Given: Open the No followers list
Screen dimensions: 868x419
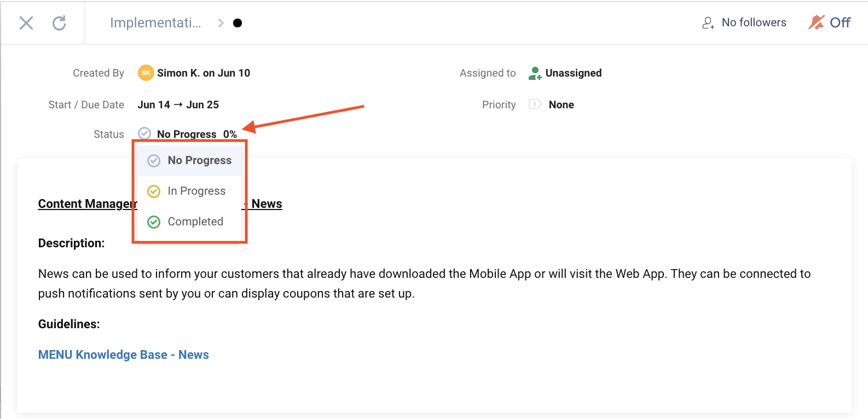Looking at the screenshot, I should pyautogui.click(x=754, y=22).
